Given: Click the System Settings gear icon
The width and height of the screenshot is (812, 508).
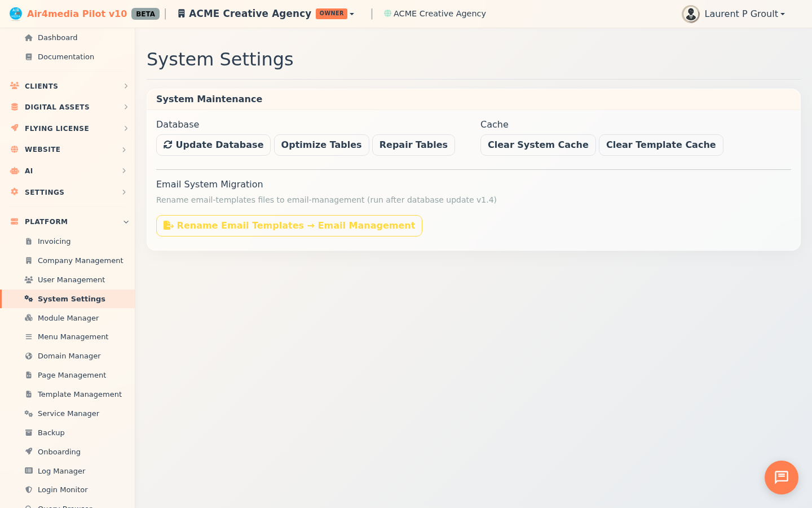Looking at the screenshot, I should [29, 299].
